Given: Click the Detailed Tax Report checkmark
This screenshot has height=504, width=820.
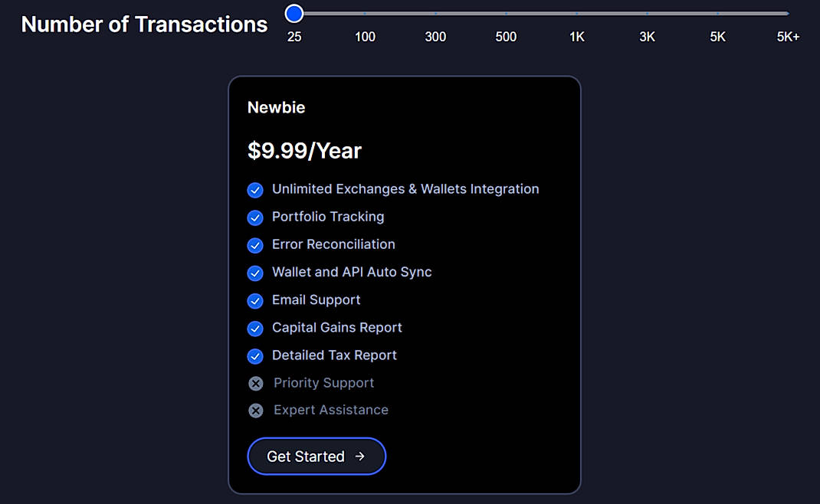Looking at the screenshot, I should point(255,355).
